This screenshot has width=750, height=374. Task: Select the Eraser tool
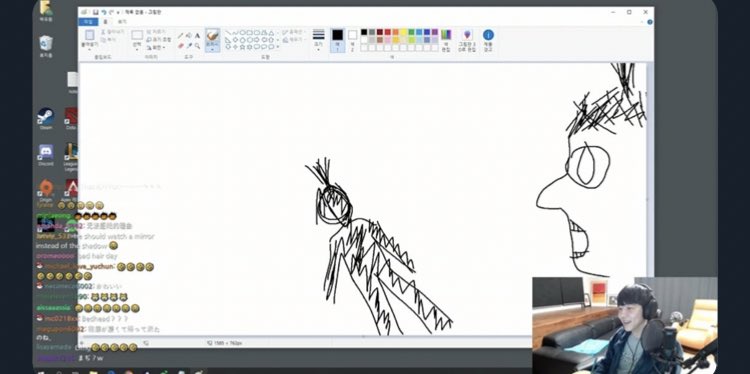click(x=180, y=46)
